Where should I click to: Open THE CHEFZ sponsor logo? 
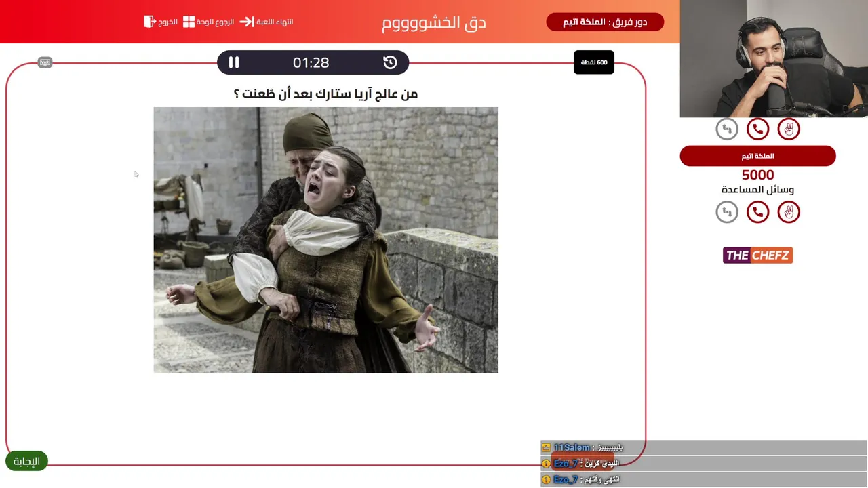click(757, 256)
